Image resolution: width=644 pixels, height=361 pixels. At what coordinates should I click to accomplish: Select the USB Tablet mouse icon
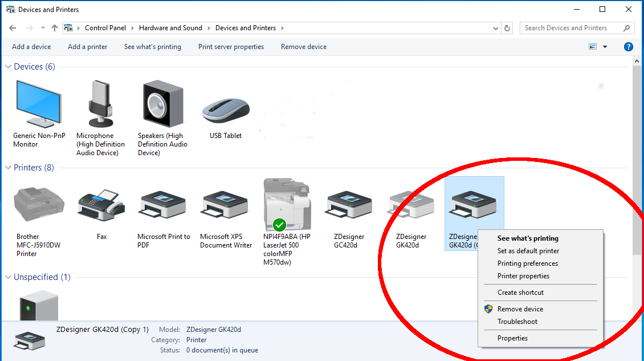(x=226, y=111)
